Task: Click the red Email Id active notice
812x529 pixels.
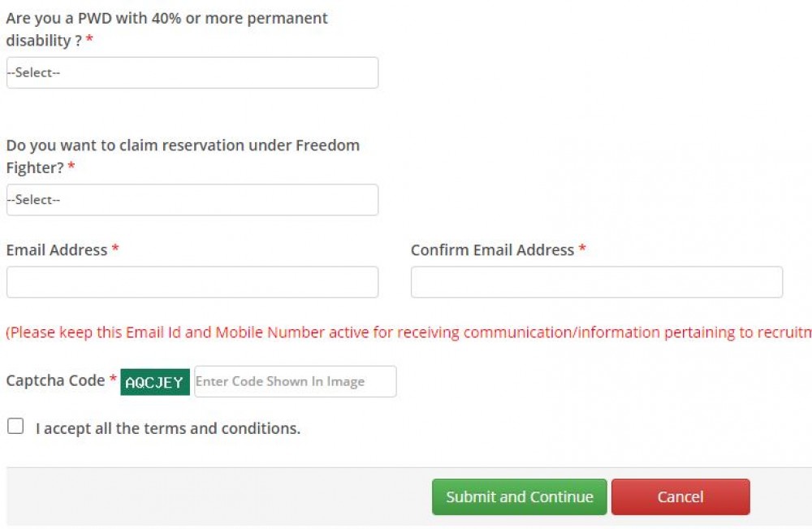Action: (406, 332)
